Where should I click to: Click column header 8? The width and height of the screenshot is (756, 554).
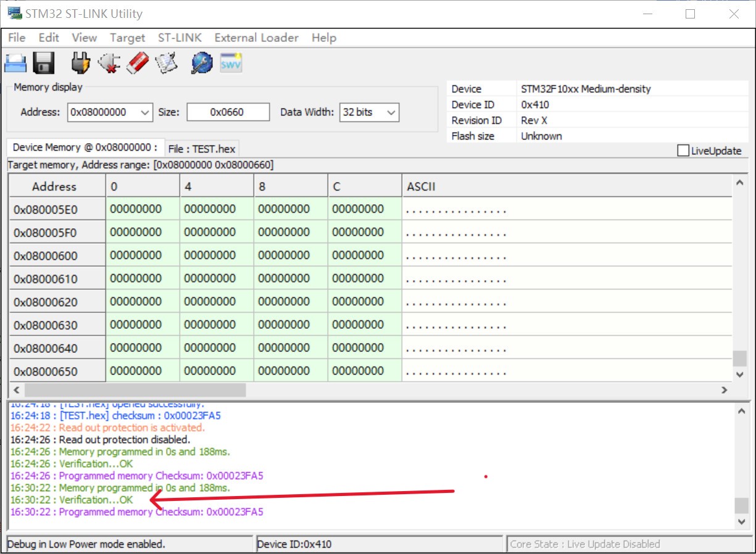[291, 186]
